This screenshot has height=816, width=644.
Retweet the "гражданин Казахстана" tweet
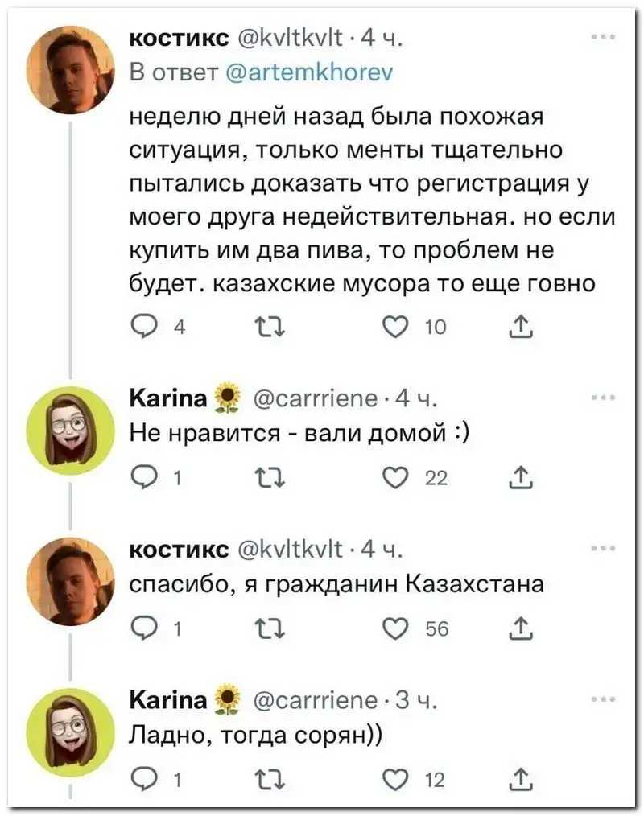pyautogui.click(x=266, y=630)
